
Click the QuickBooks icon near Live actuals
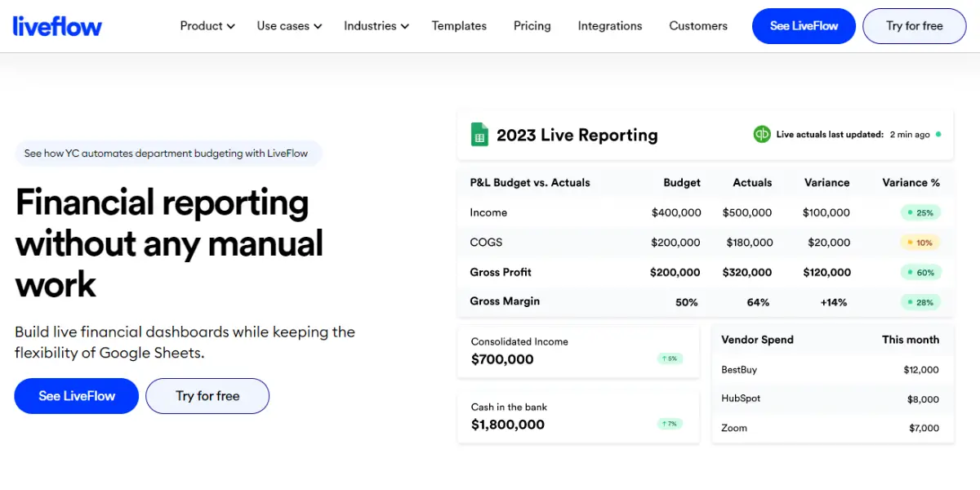(x=762, y=134)
